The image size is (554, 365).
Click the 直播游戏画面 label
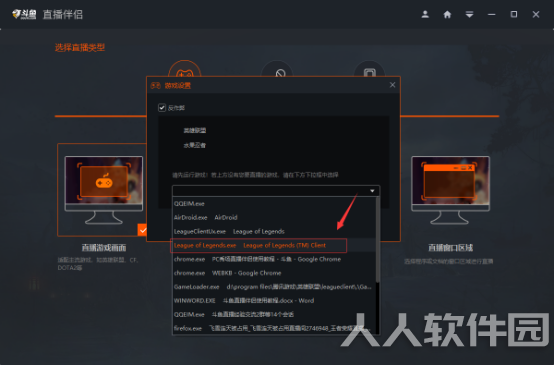pos(104,248)
